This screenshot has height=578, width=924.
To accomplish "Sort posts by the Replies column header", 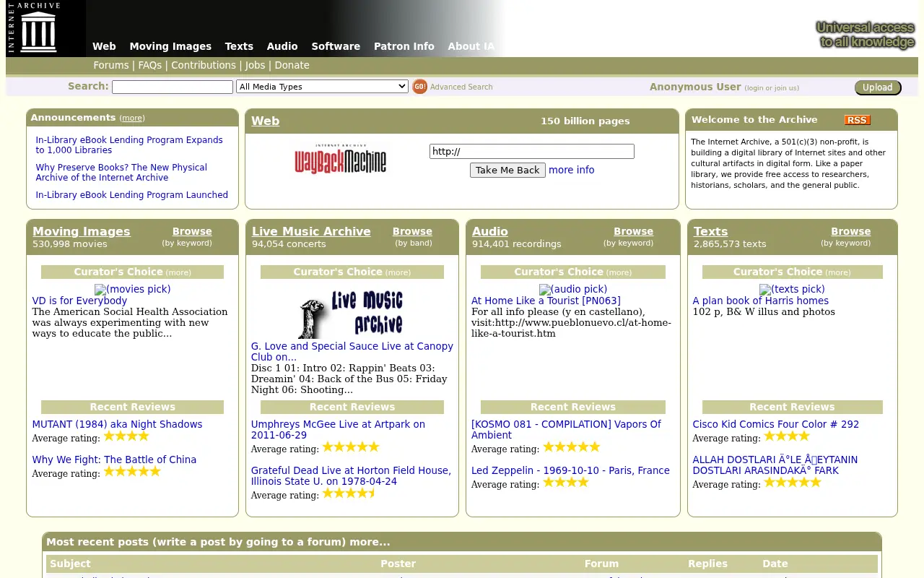I will 707,564.
